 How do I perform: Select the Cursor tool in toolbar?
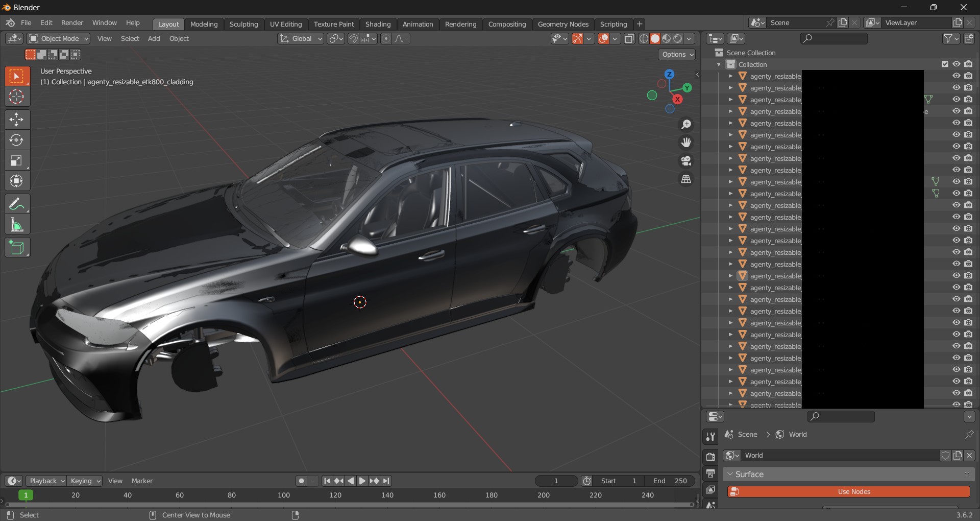(16, 97)
